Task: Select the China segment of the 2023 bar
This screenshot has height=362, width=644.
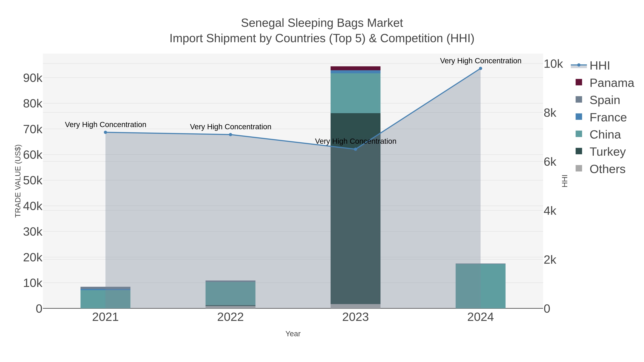Action: coord(355,93)
